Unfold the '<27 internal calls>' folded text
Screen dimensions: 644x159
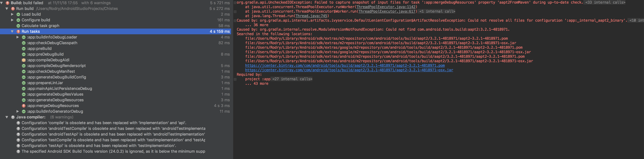coord(292,79)
